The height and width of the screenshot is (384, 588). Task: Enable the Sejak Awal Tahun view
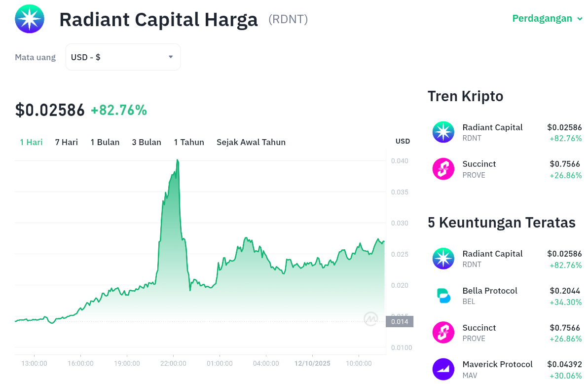tap(251, 142)
